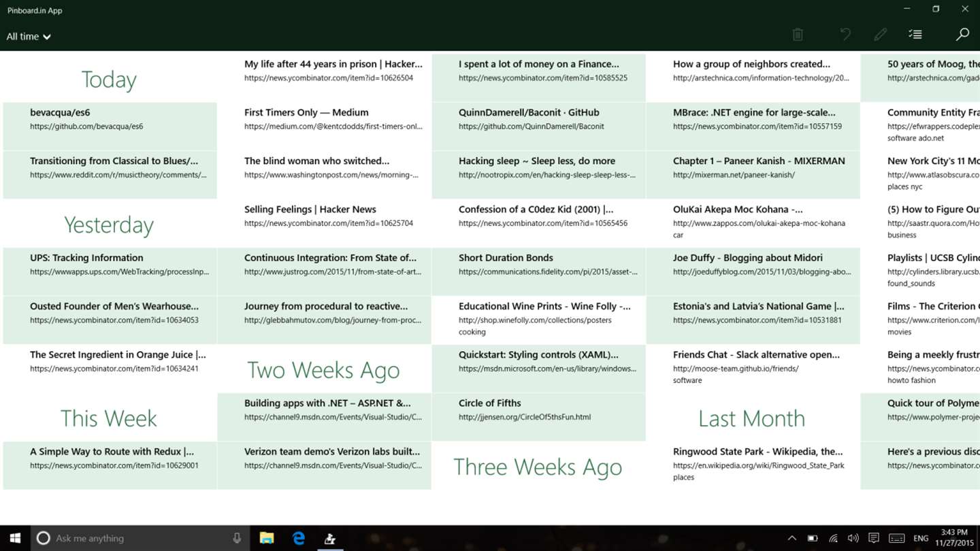Click the touch keyboard icon
The height and width of the screenshot is (551, 980).
pos(897,538)
